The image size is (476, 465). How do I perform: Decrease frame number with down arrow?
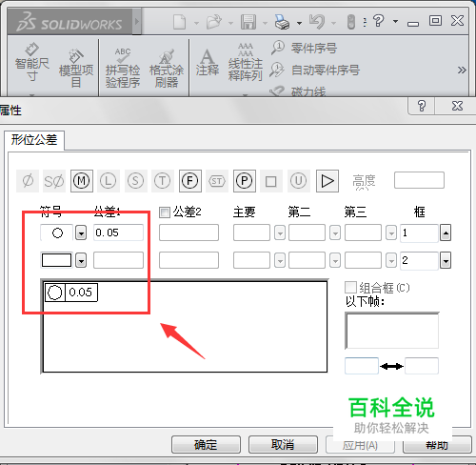pos(446,260)
